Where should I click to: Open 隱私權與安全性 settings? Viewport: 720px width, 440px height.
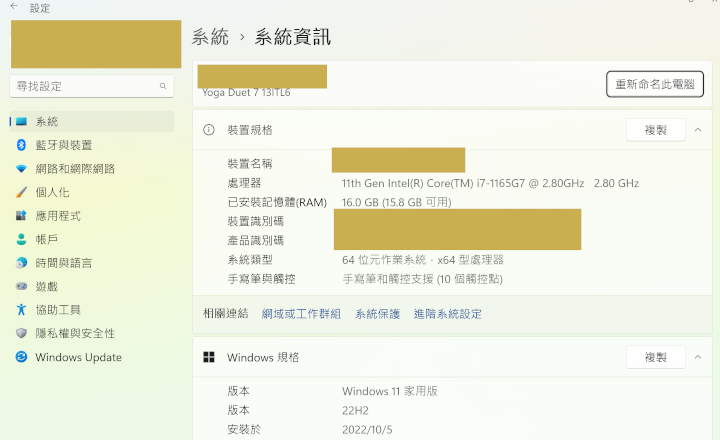pyautogui.click(x=92, y=333)
